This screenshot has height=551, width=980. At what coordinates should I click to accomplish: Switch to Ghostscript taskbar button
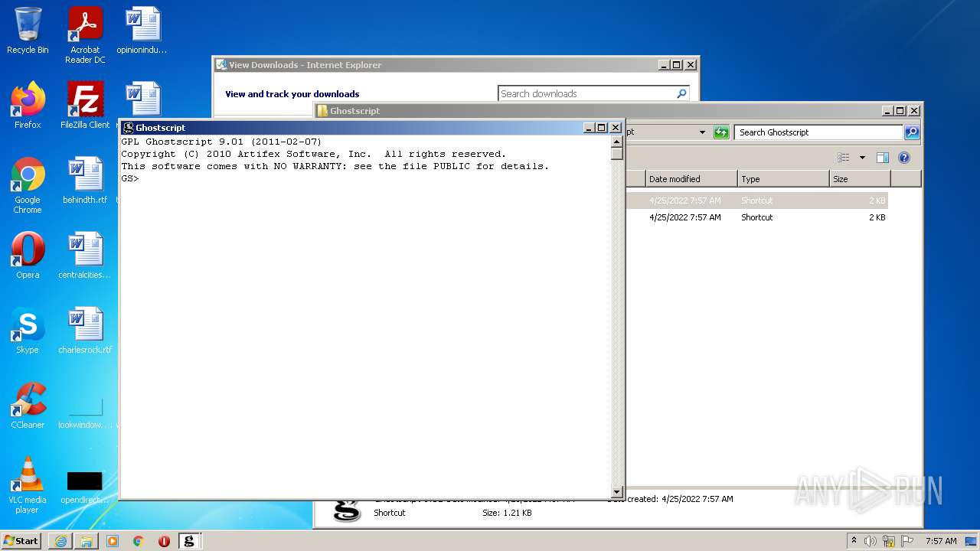coord(189,541)
